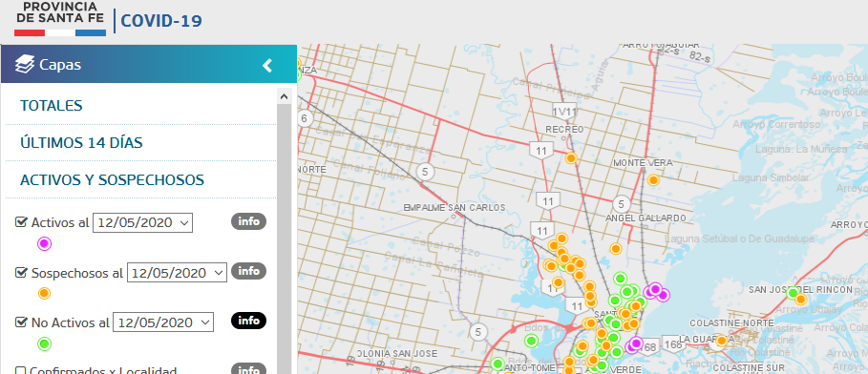Collapse the Capas panel with the chevron
Image resolution: width=868 pixels, height=374 pixels.
tap(267, 65)
